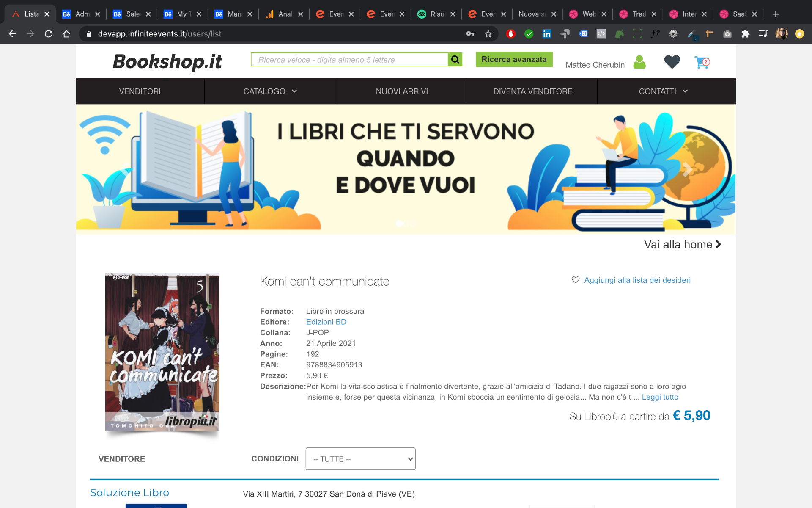
Task: Click the Komi can't communicate title
Action: [x=324, y=282]
